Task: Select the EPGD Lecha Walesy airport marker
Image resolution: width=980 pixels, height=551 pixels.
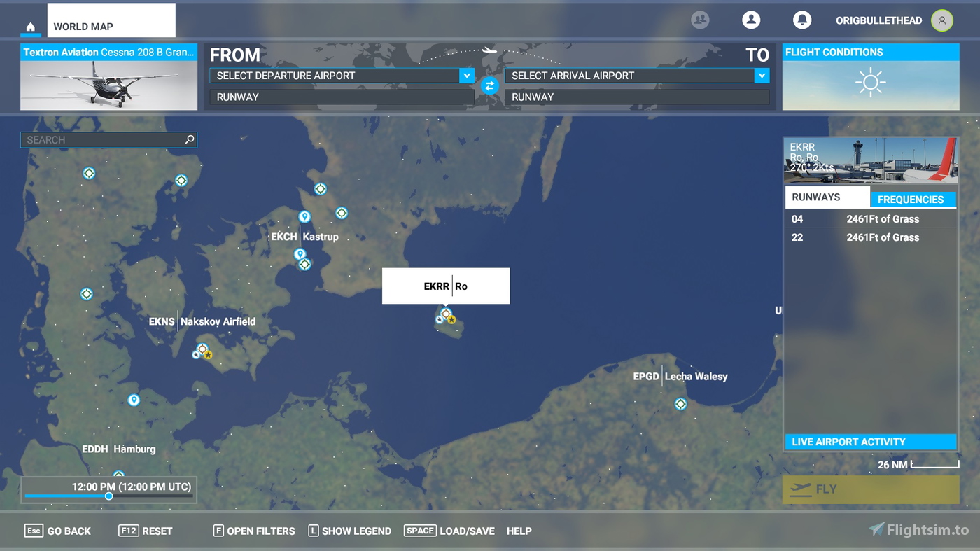Action: click(x=680, y=403)
